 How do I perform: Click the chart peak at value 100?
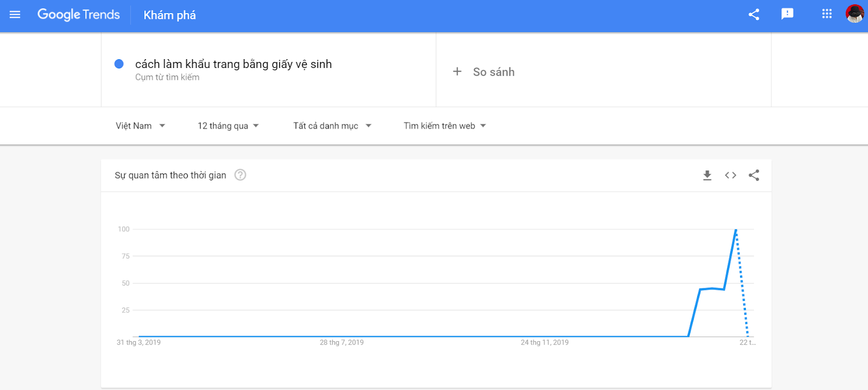coord(736,230)
